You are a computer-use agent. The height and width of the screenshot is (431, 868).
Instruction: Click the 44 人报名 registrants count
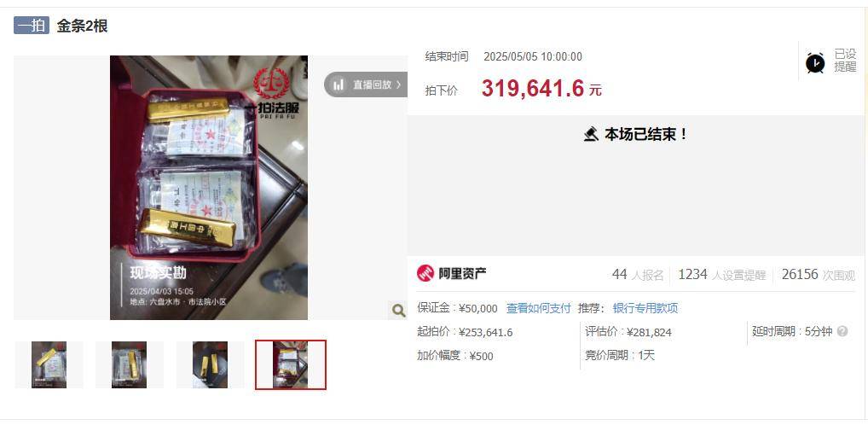point(638,275)
